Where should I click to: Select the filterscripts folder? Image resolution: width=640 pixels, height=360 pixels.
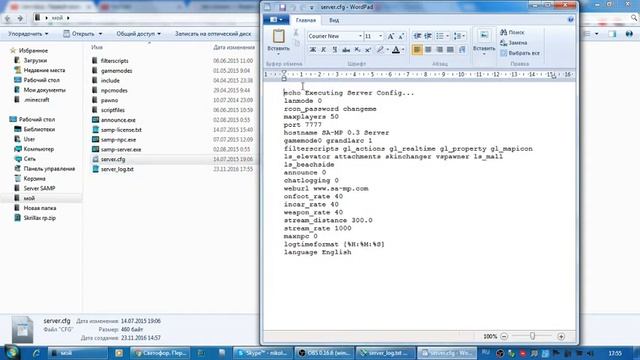tap(114, 61)
